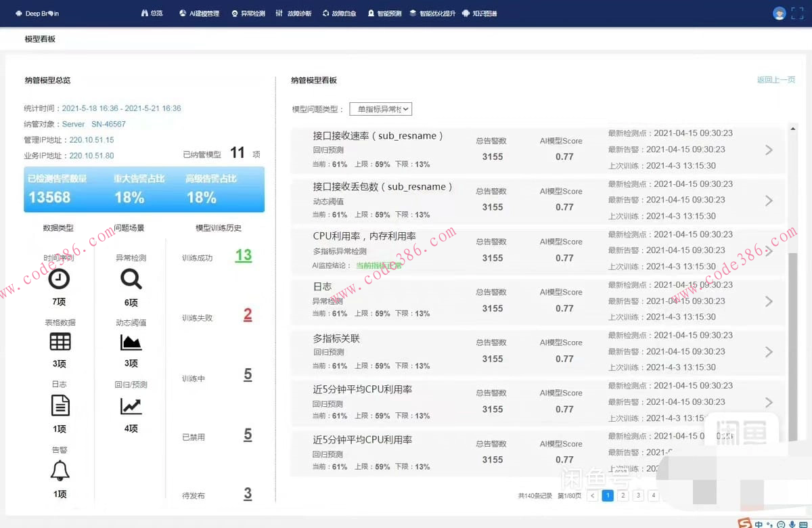Go to page 3 of results
Image resolution: width=812 pixels, height=528 pixels.
point(637,496)
